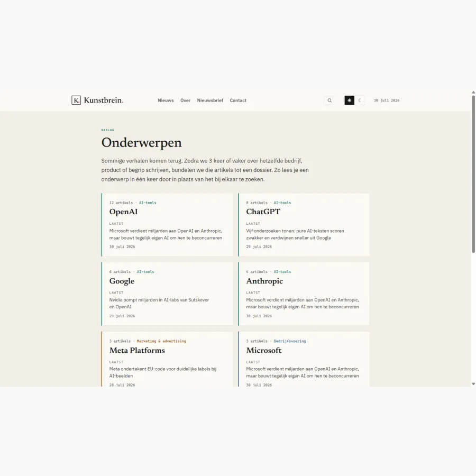Click AI-tools tag on Google card
Image resolution: width=476 pixels, height=476 pixels.
point(145,272)
